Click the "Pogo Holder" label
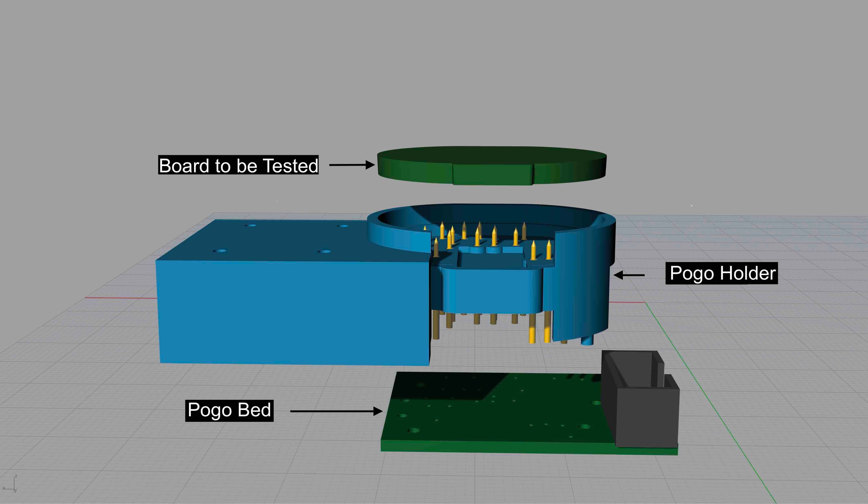 [722, 273]
